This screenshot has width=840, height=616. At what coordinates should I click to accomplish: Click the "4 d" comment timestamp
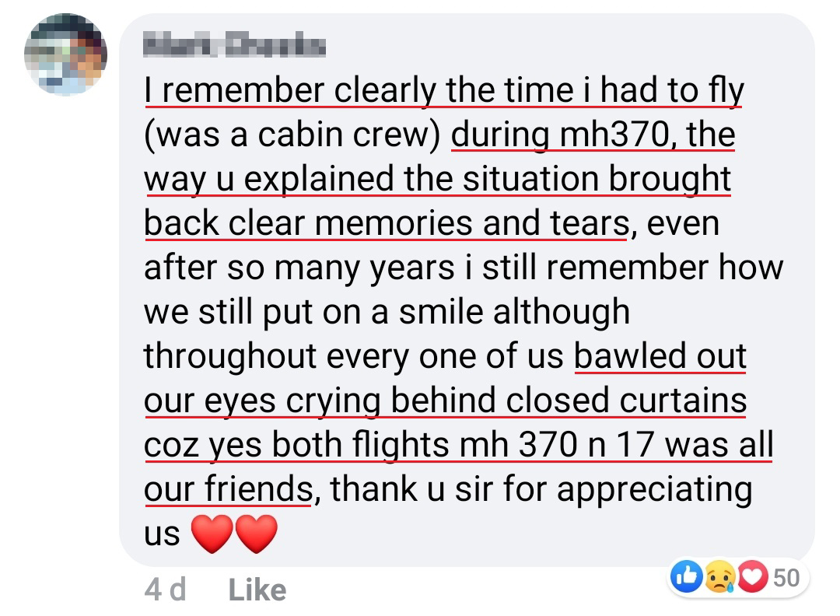[x=165, y=590]
